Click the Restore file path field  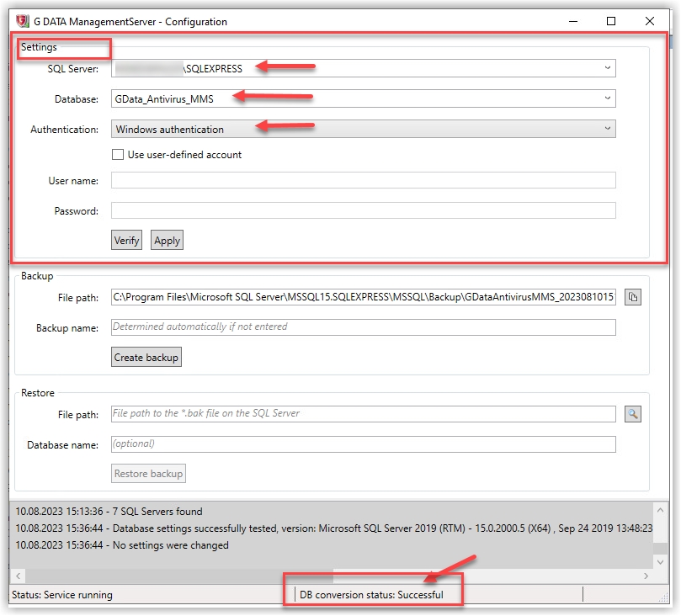(x=363, y=414)
